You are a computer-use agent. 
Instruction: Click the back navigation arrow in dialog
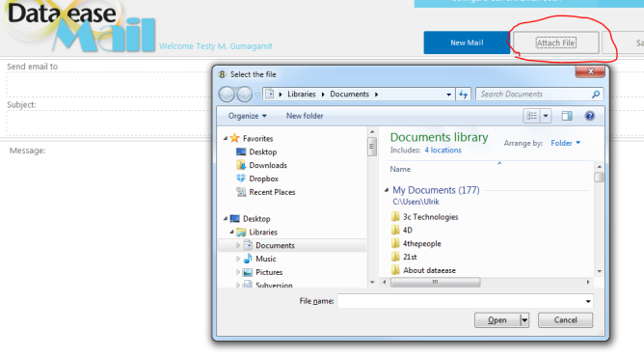(x=227, y=95)
